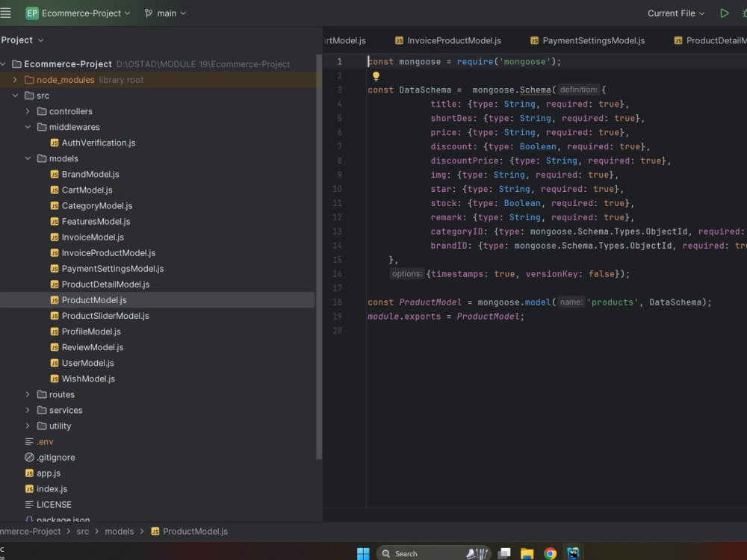Switch to PaymentSettingsModel.js editor tab

pyautogui.click(x=588, y=40)
